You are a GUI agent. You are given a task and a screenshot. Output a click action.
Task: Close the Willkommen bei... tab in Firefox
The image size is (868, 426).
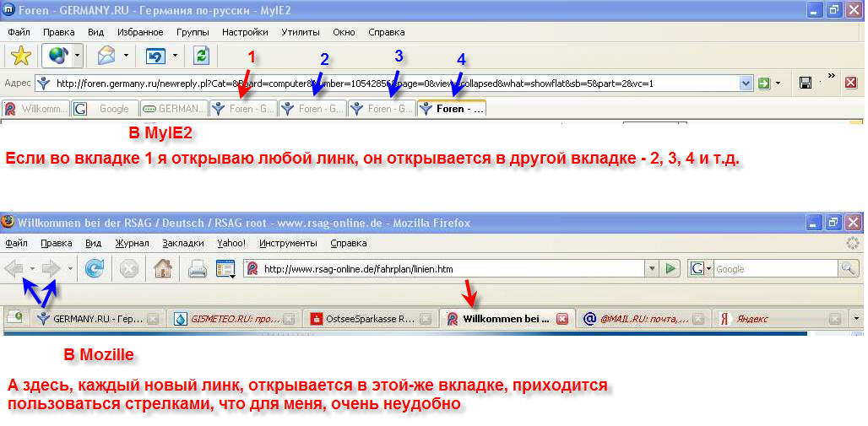(562, 319)
